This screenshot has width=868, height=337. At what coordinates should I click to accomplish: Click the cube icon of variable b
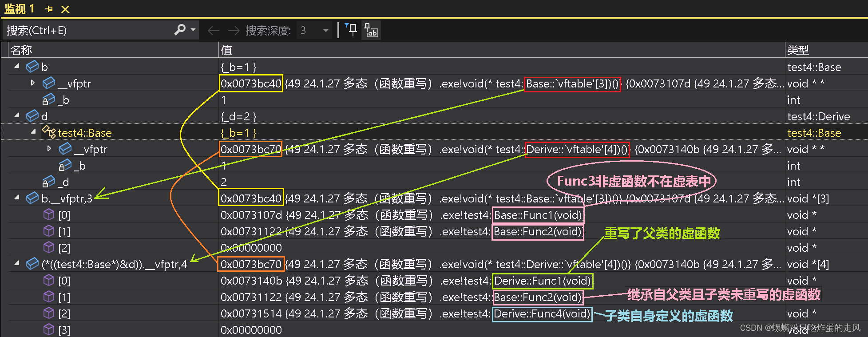[32, 67]
